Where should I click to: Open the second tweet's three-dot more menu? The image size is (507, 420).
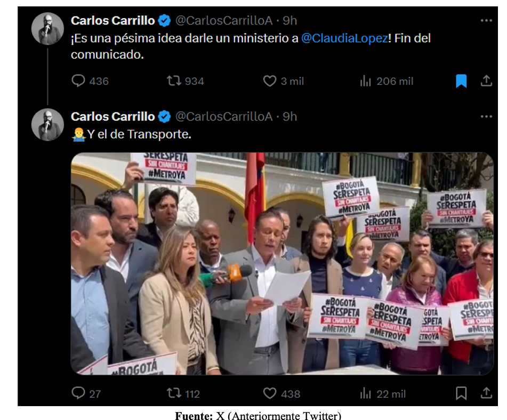486,116
